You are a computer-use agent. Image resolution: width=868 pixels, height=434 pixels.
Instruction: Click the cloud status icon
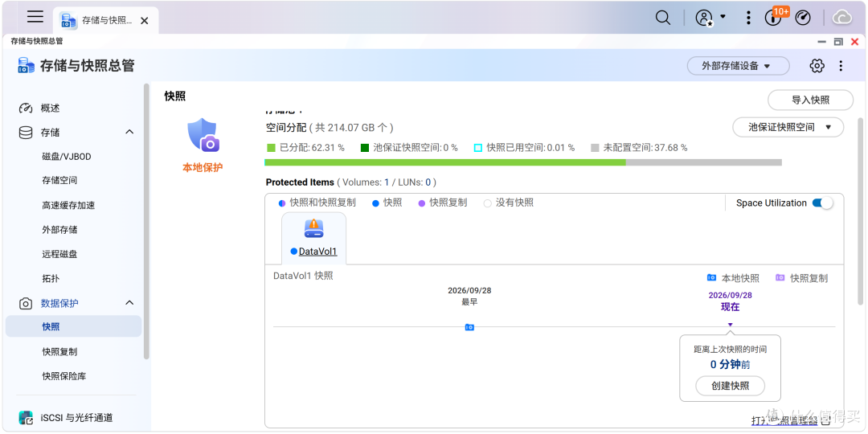click(x=842, y=18)
